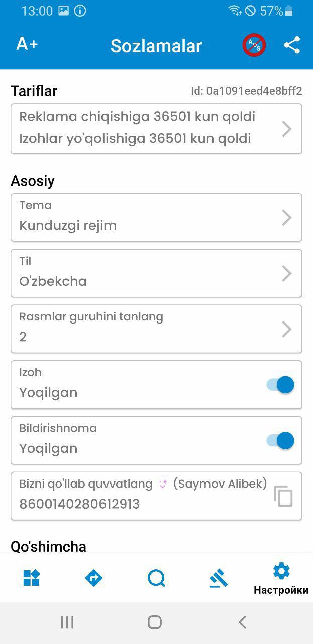The height and width of the screenshot is (644, 313).
Task: Toggle Izoh to Yoqilgan state
Action: coord(279,384)
